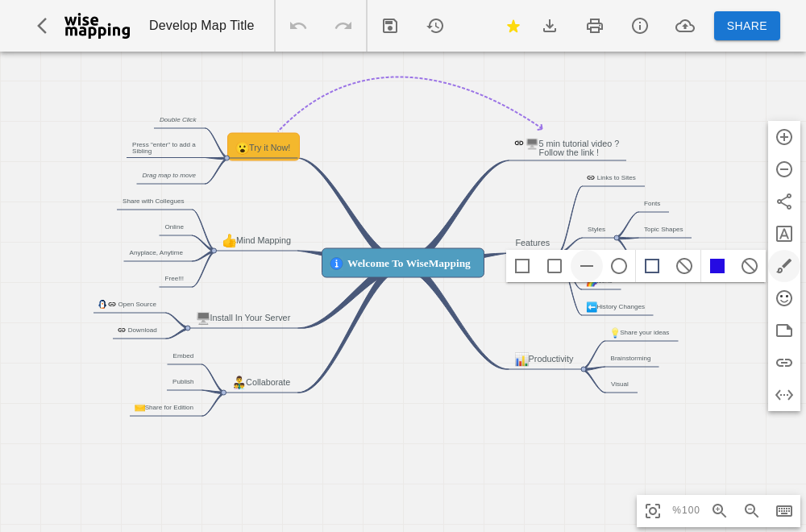The image size is (806, 532).
Task: Select the 'Topic Shapes' subtopic
Action: pyautogui.click(x=663, y=229)
